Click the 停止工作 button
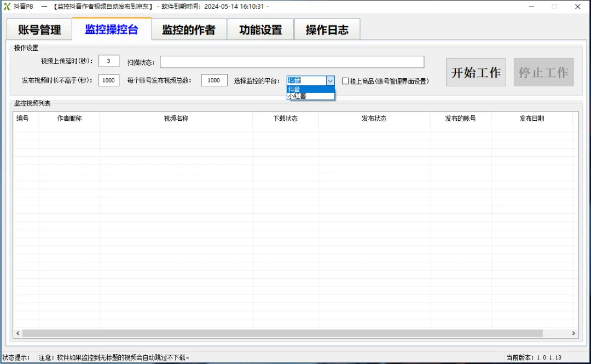 543,72
